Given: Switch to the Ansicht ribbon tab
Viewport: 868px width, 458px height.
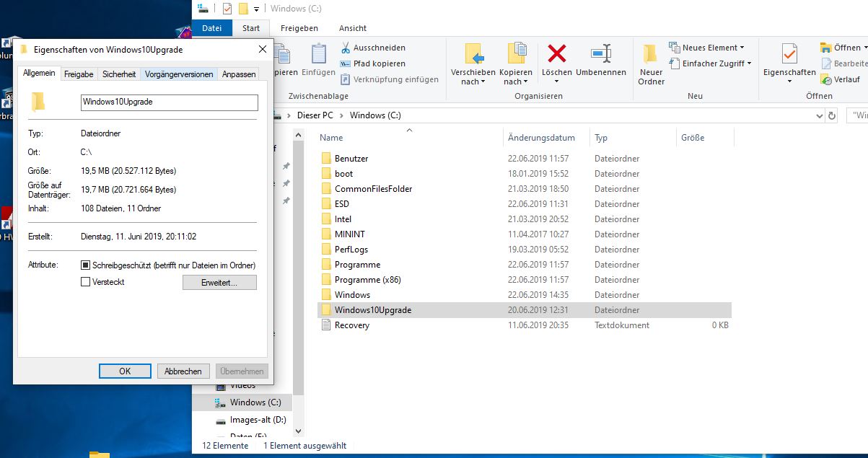Looking at the screenshot, I should point(353,28).
